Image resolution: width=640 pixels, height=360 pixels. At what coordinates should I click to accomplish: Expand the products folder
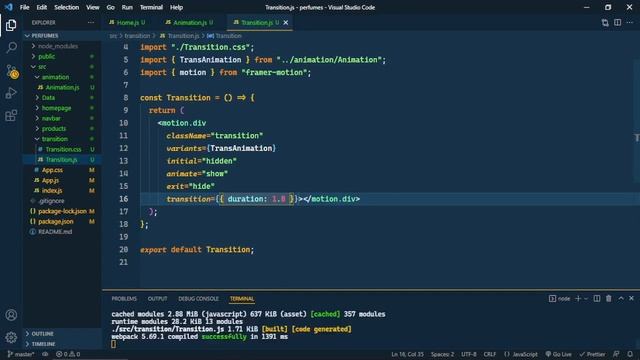coord(62,129)
